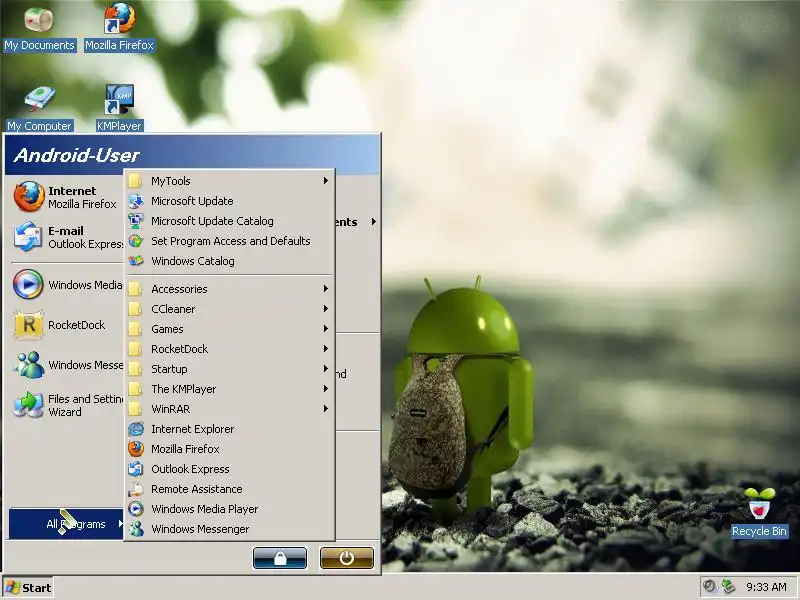
Task: Open the Recycle Bin on desktop
Action: pyautogui.click(x=759, y=513)
